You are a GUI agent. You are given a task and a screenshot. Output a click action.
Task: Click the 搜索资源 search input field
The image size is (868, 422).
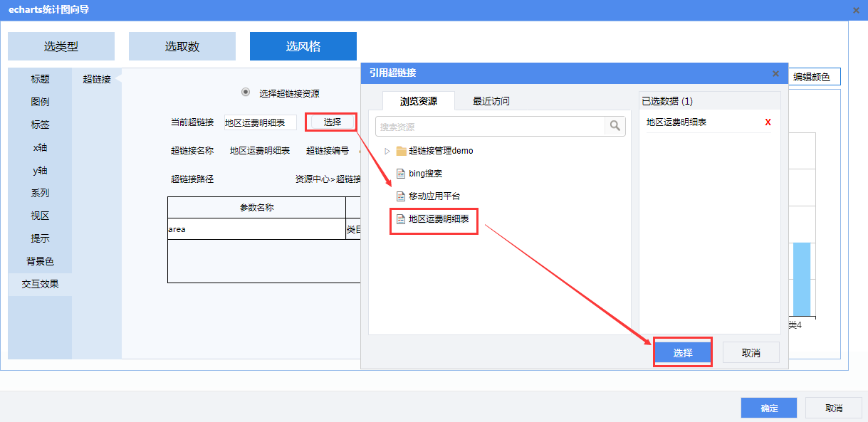tap(490, 127)
